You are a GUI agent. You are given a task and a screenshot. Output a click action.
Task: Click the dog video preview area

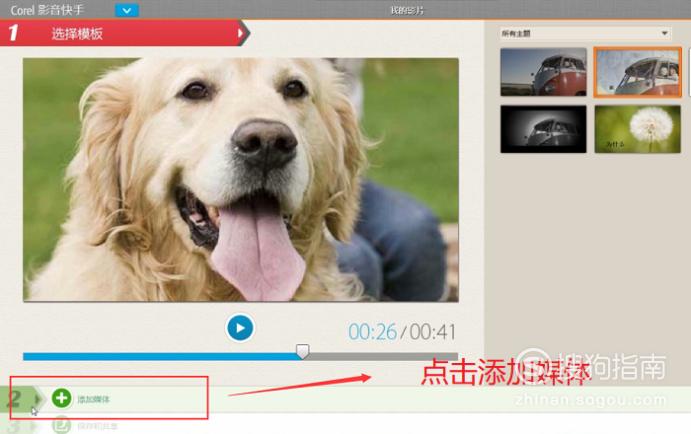tap(241, 180)
